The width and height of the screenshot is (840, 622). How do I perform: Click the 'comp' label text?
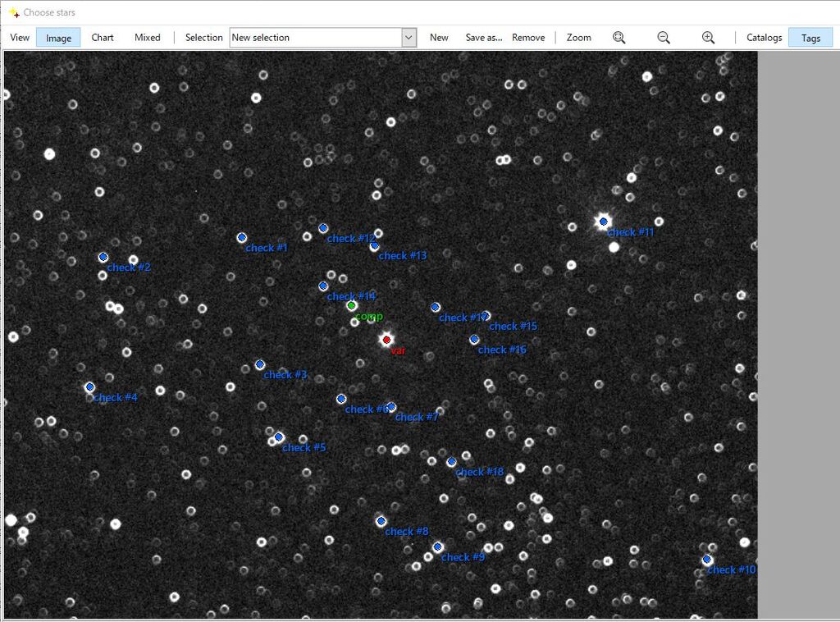pyautogui.click(x=369, y=317)
